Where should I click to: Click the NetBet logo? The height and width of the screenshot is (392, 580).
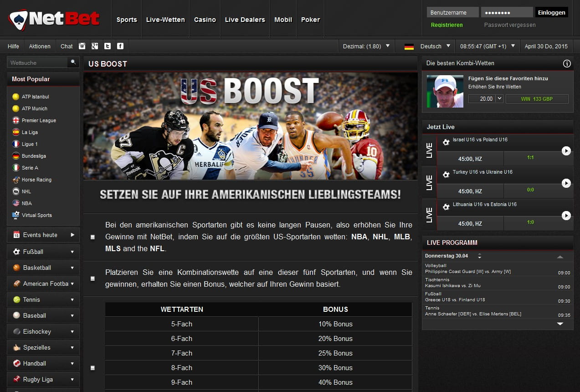pos(54,19)
